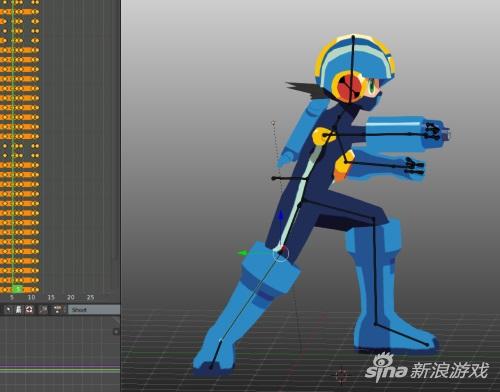Click frame number 10 on the timeline ruler
500x392 pixels.
[x=31, y=297]
